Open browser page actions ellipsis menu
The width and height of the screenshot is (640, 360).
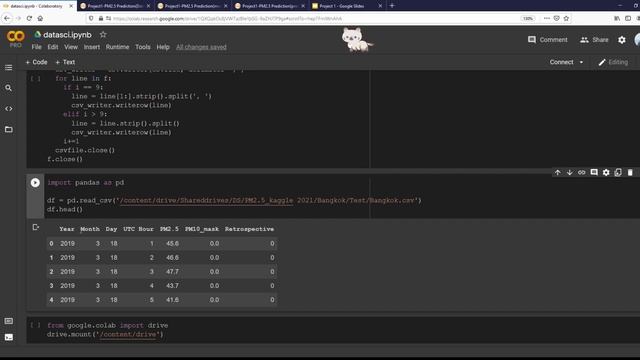[547, 18]
